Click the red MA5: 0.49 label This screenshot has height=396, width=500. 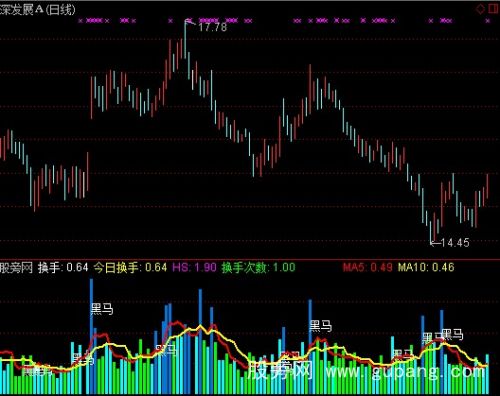point(367,267)
